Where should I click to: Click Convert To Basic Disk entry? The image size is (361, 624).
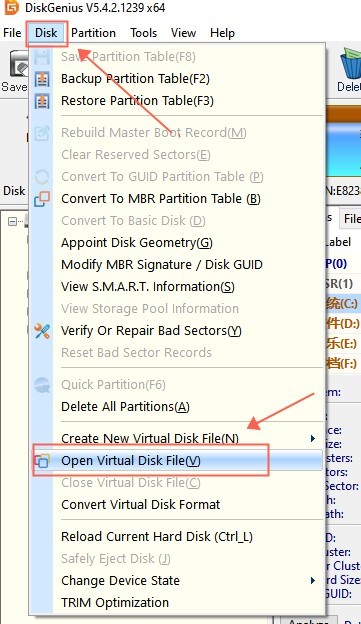pos(133,220)
